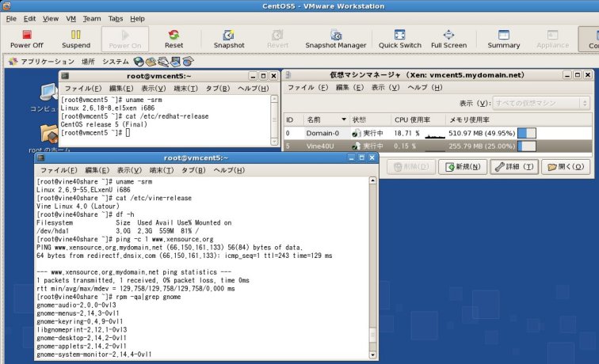Image resolution: width=599 pixels, height=364 pixels.
Task: Click the 開く(O) button
Action: pos(566,167)
